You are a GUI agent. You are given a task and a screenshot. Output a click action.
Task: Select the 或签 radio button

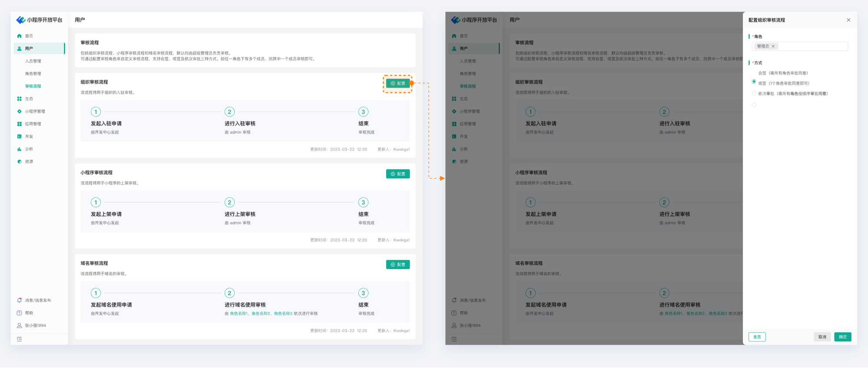point(754,82)
